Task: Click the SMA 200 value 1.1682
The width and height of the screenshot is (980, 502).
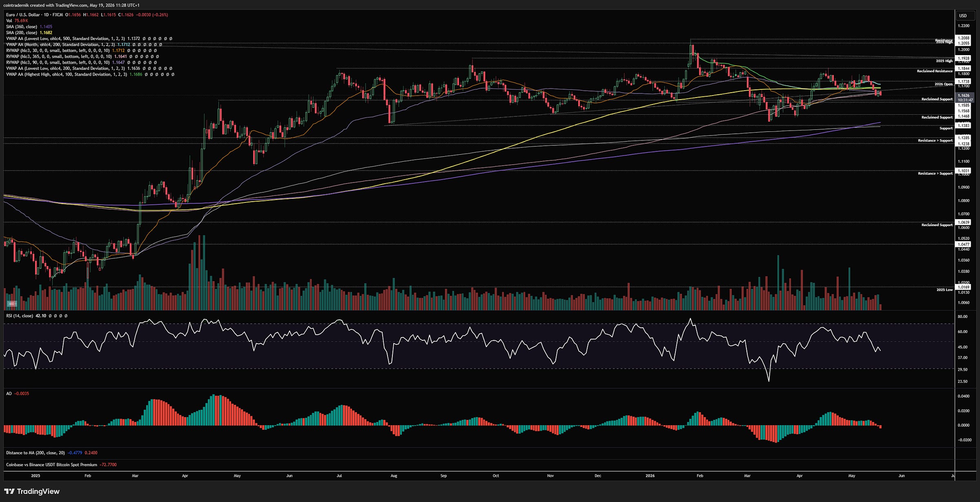Action: tap(46, 33)
